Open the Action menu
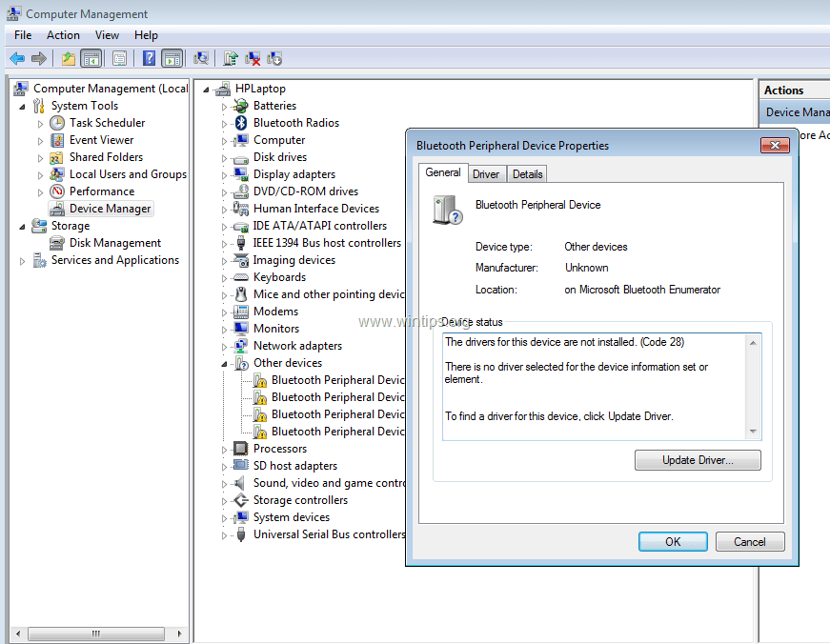Screen dimensions: 830x644 pyautogui.click(x=63, y=34)
